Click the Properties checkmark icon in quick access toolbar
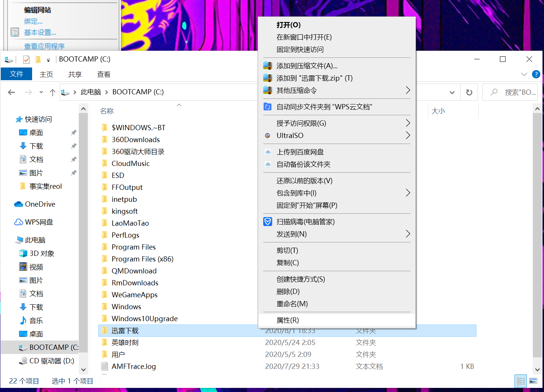 click(x=26, y=59)
